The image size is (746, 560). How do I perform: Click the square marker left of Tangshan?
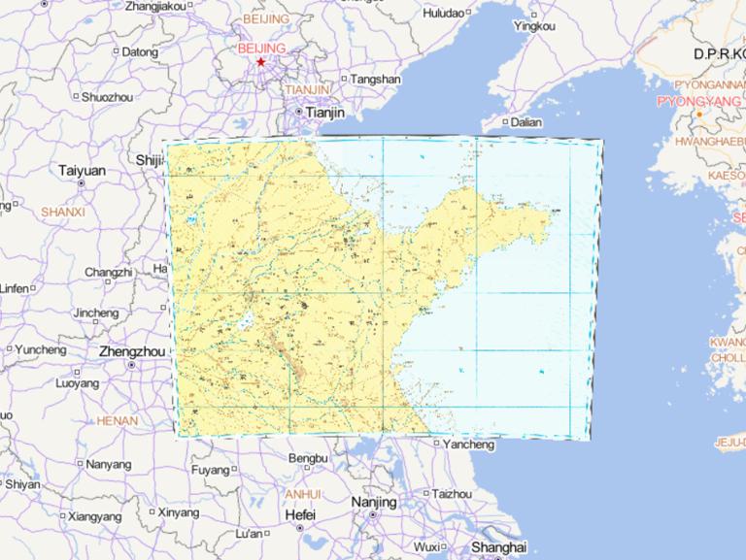345,79
